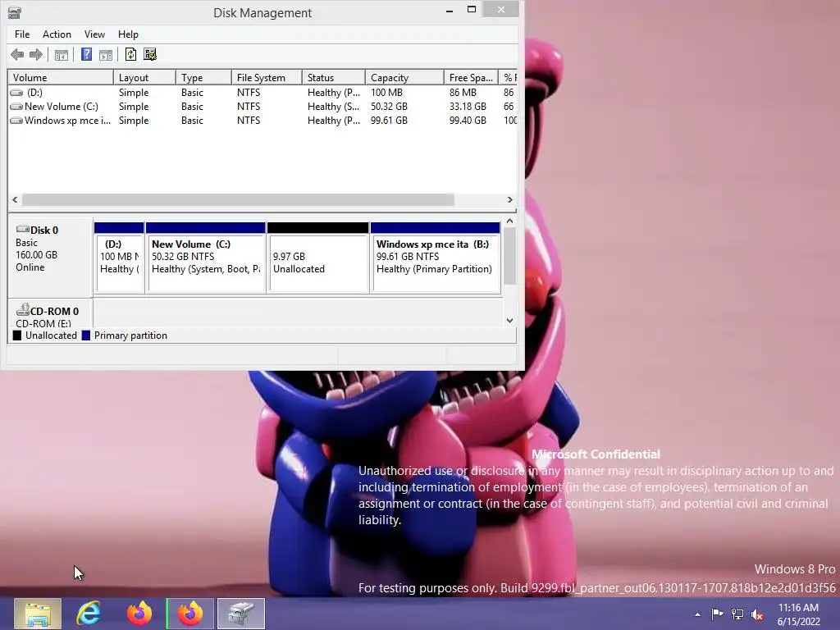840x630 pixels.
Task: Minimize the Disk Management window
Action: [x=450, y=10]
